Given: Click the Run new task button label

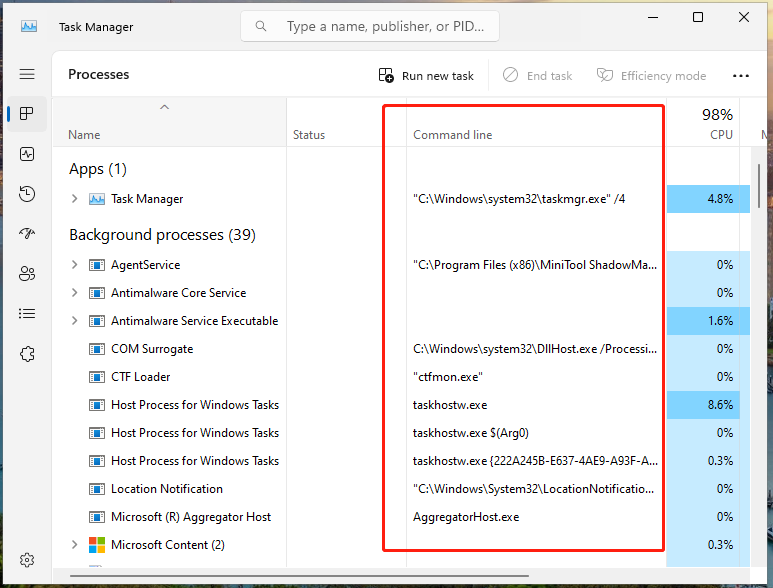Looking at the screenshot, I should tap(438, 76).
